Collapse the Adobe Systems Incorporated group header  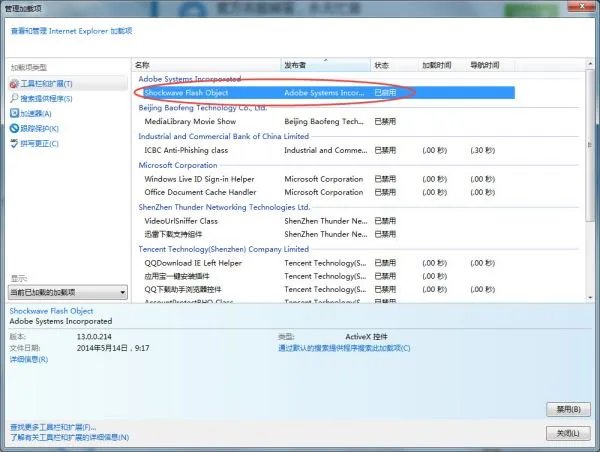pos(189,78)
